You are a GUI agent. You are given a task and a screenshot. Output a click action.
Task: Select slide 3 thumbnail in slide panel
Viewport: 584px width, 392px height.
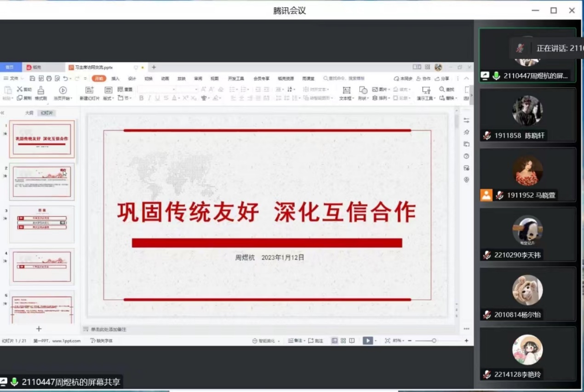[x=42, y=224]
